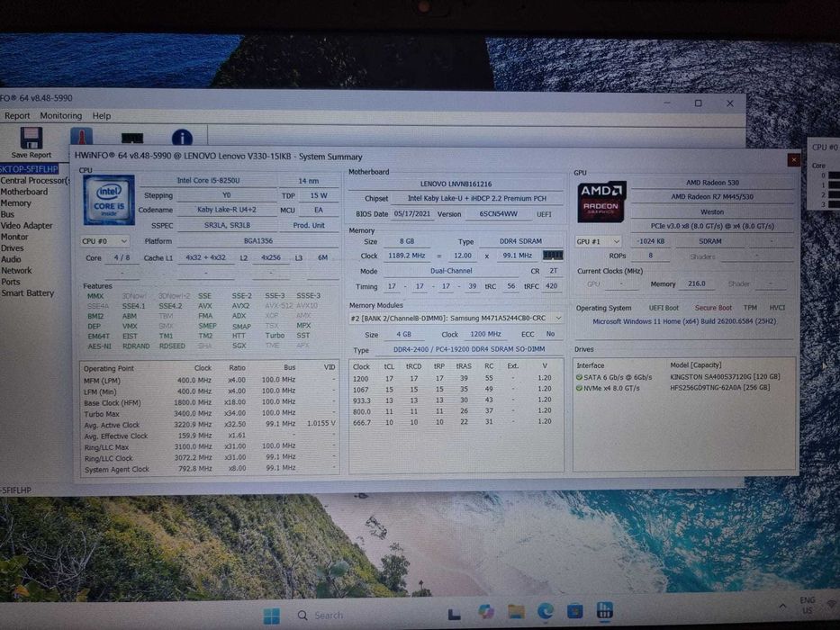
Task: Open File Explorer from the taskbar
Action: pyautogui.click(x=516, y=611)
